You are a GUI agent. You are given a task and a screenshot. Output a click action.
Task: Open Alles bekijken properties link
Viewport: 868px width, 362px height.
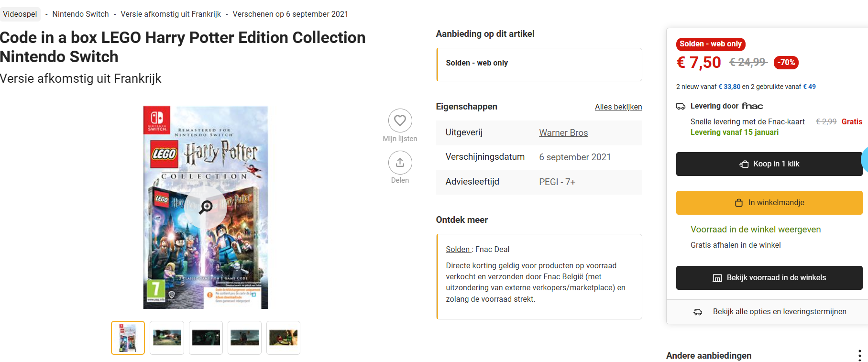pos(618,107)
